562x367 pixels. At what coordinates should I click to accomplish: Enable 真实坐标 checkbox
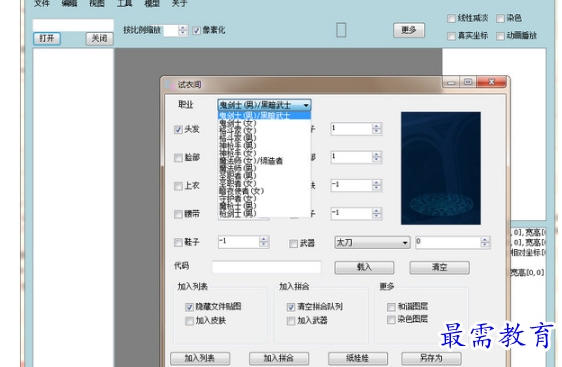coord(451,36)
